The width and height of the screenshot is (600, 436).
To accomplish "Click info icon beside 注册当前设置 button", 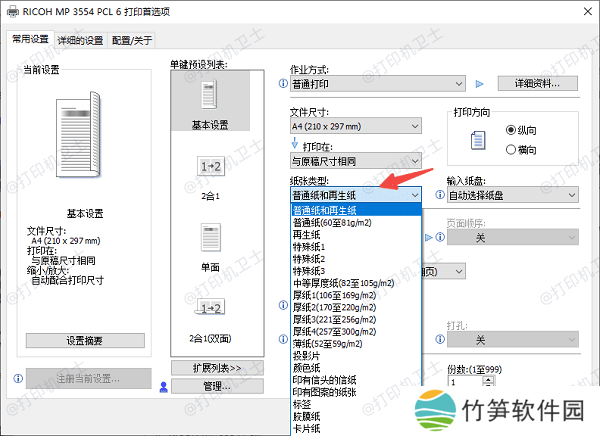I will (18, 379).
